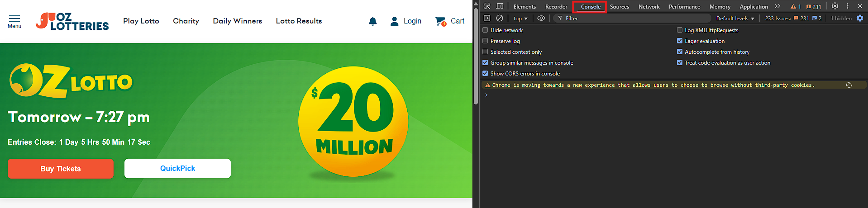Switch to Elements tab
The image size is (868, 208).
pos(525,6)
